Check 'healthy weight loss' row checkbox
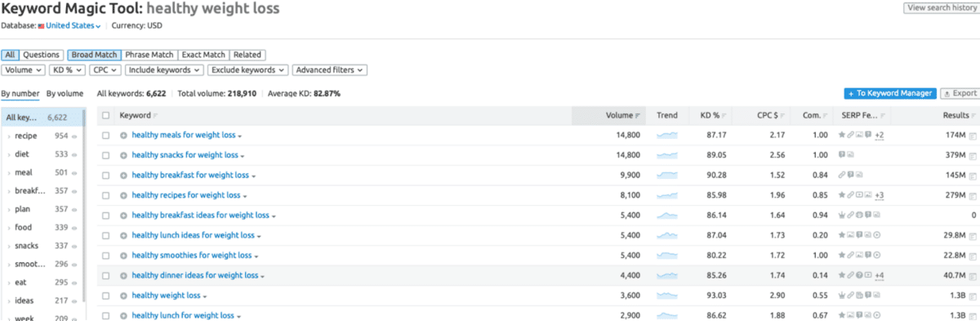 (x=105, y=296)
